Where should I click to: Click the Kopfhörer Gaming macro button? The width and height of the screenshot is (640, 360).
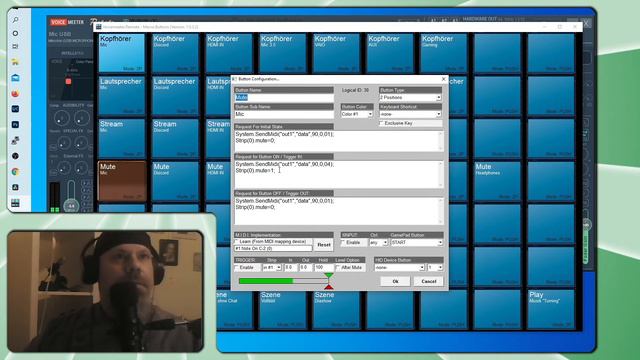pos(443,53)
